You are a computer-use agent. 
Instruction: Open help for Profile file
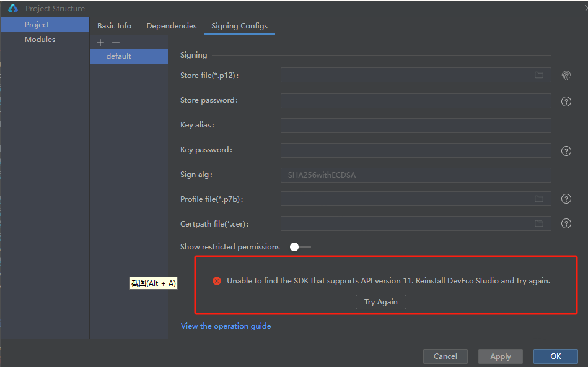coord(566,199)
